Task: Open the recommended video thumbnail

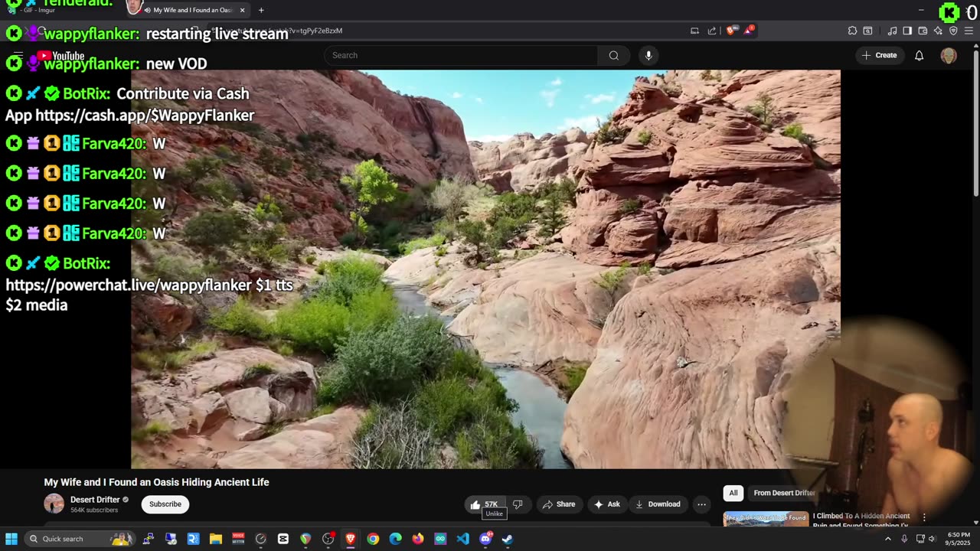Action: (766, 519)
